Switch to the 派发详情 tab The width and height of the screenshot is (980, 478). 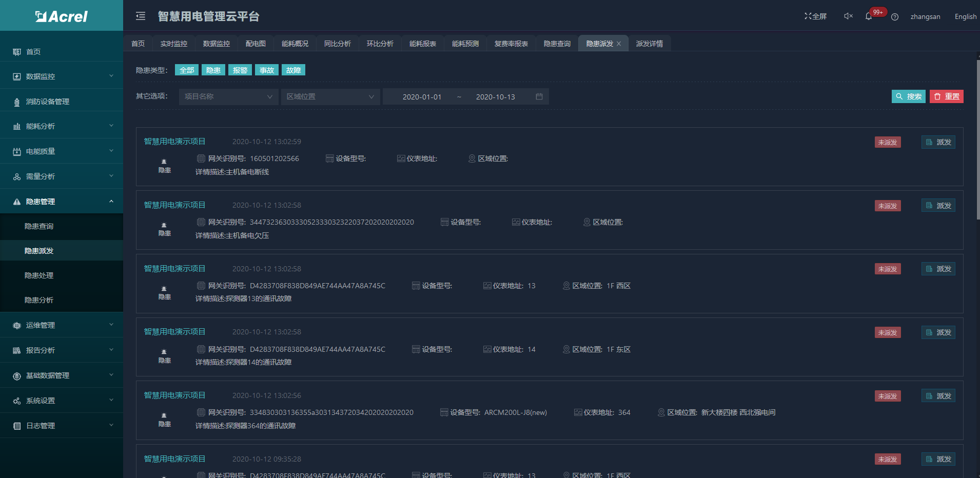[x=650, y=44]
